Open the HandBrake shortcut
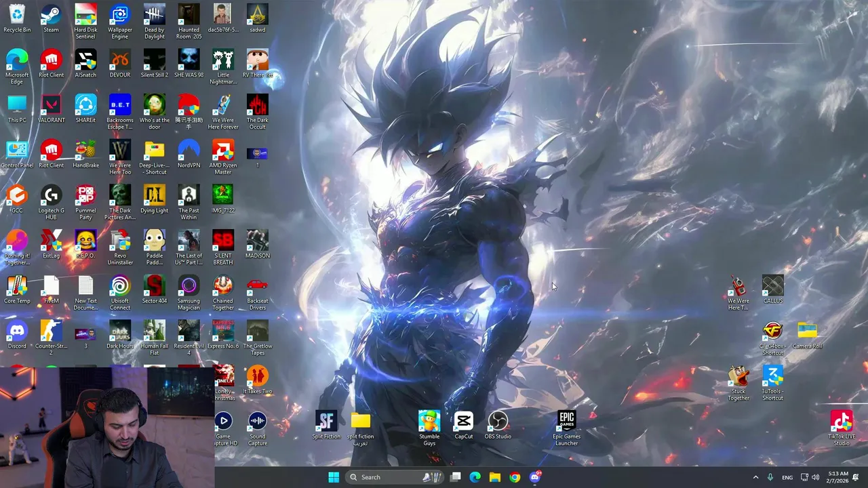This screenshot has height=488, width=868. [85, 154]
